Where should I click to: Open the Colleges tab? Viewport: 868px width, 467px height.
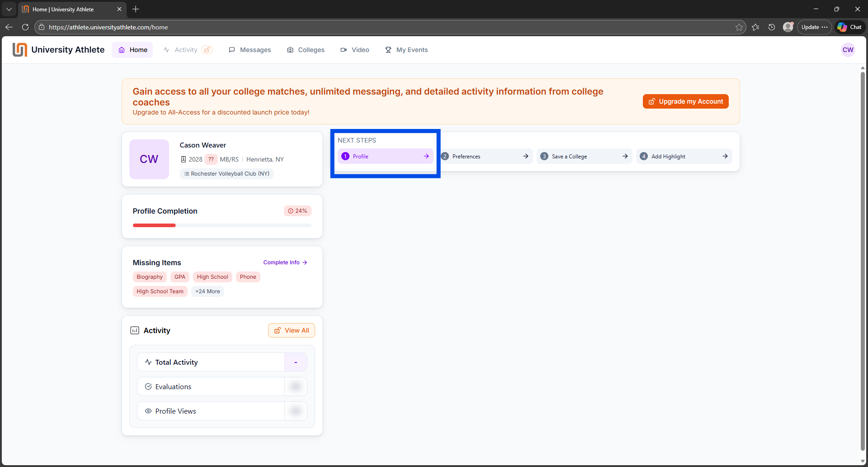pos(306,50)
